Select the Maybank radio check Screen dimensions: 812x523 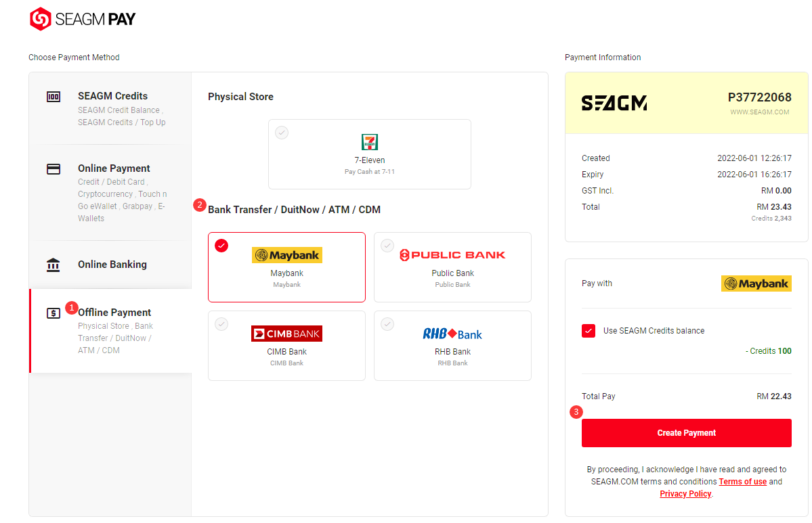pos(221,246)
